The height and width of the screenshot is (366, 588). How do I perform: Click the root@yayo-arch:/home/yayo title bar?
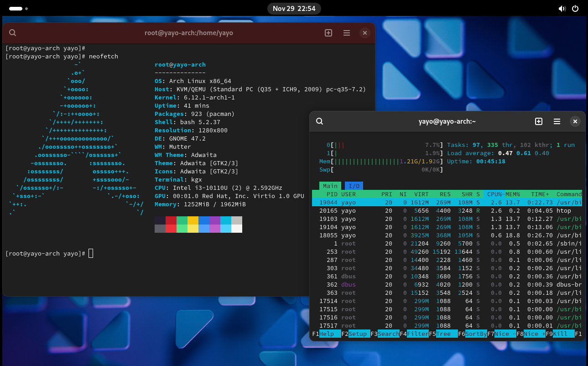pos(189,33)
